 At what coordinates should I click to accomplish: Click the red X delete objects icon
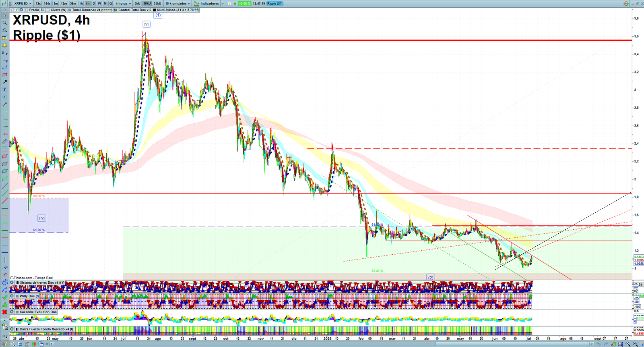click(x=5, y=312)
